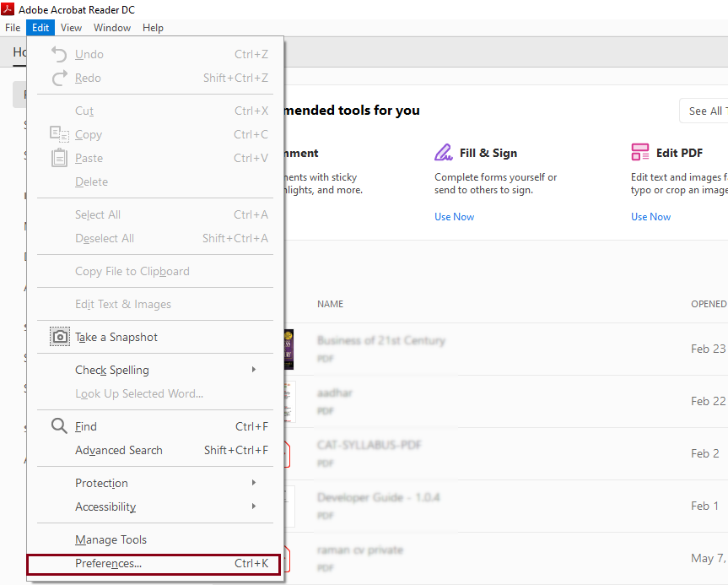Screen dimensions: 728x585
Task: Click Use Now under Fill & Sign
Action: coord(454,217)
